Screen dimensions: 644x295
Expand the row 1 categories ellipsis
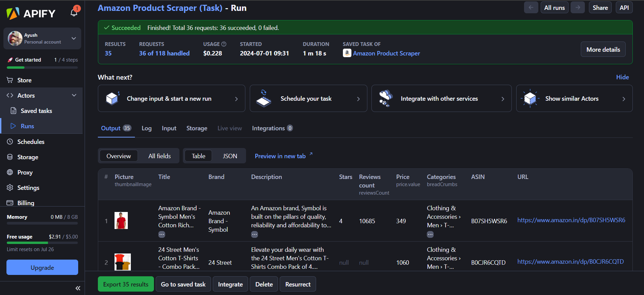[x=430, y=234]
